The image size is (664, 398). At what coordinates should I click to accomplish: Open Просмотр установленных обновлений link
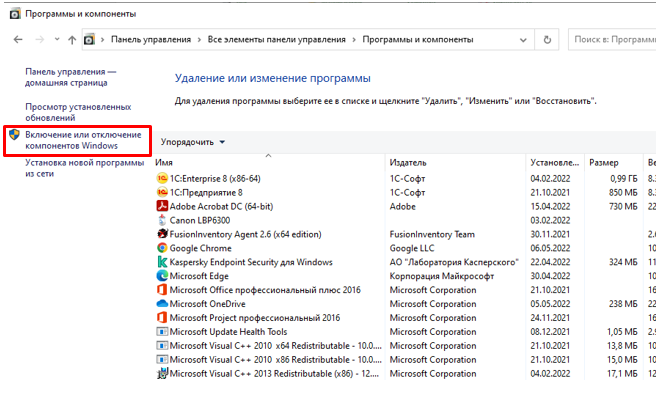point(78,112)
